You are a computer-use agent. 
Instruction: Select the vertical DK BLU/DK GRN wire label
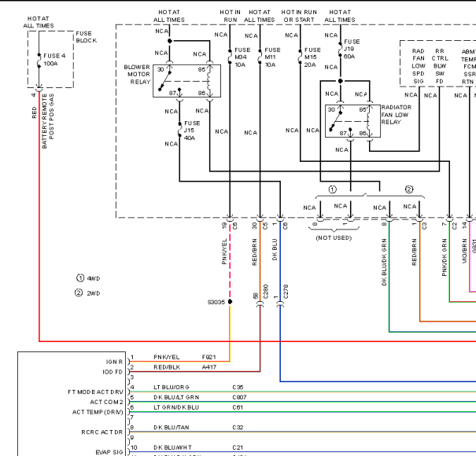(x=384, y=262)
